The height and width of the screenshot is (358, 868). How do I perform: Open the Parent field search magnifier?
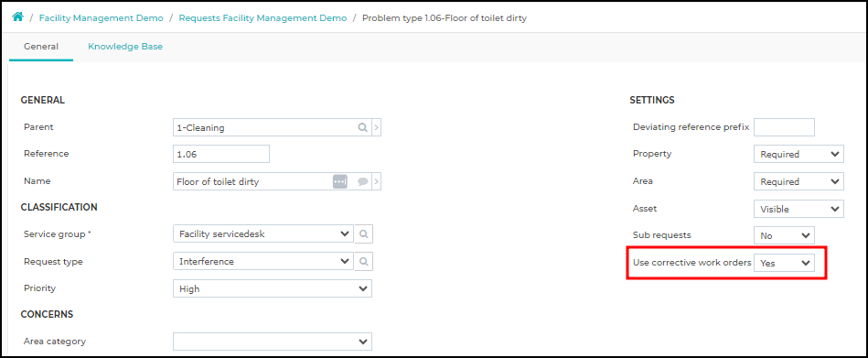click(362, 127)
